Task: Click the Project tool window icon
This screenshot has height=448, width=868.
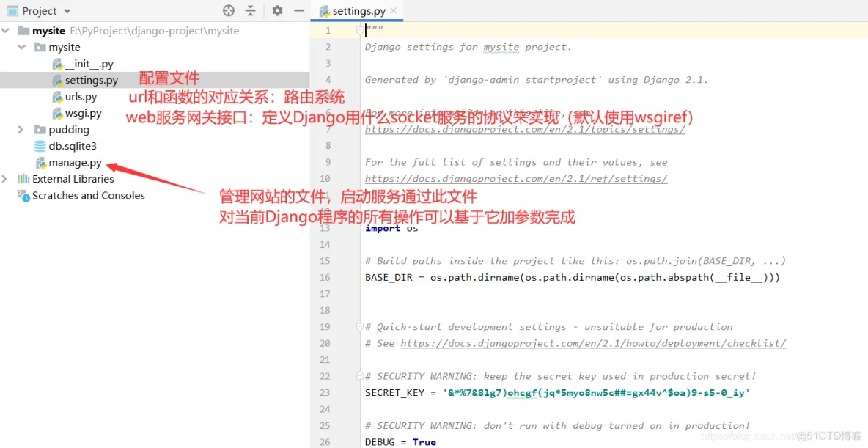Action: (11, 11)
